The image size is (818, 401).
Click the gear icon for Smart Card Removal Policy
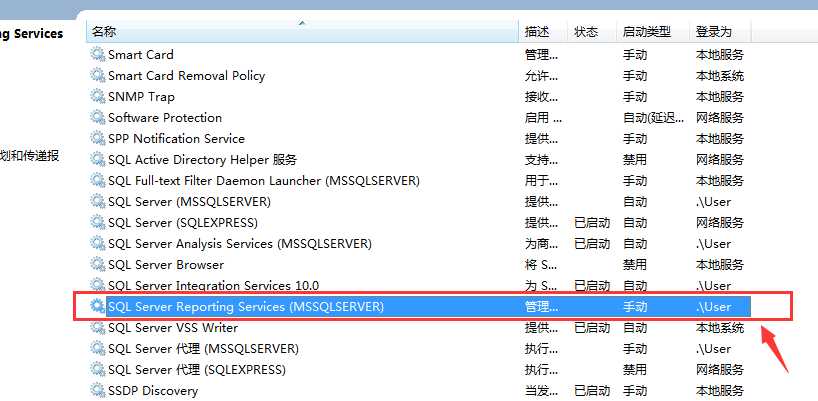click(x=98, y=76)
